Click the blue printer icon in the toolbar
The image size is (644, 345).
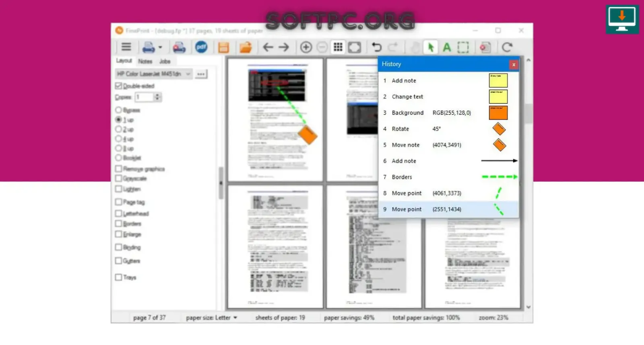[149, 47]
